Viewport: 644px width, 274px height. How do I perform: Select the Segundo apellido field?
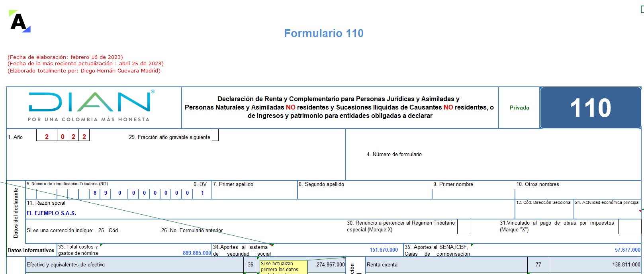coord(365,190)
